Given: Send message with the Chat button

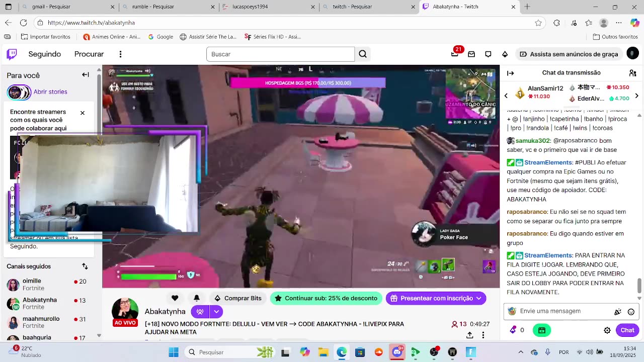Looking at the screenshot, I should click(627, 330).
